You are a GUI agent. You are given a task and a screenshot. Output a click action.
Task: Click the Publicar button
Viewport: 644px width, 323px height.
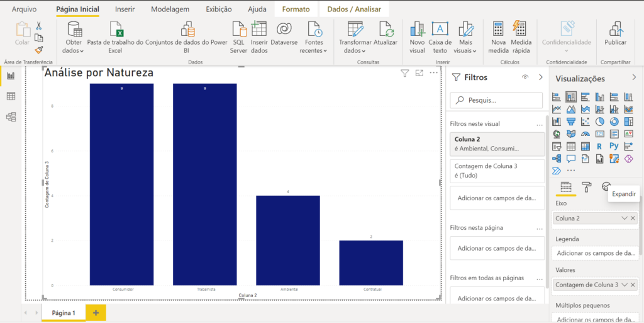click(615, 34)
